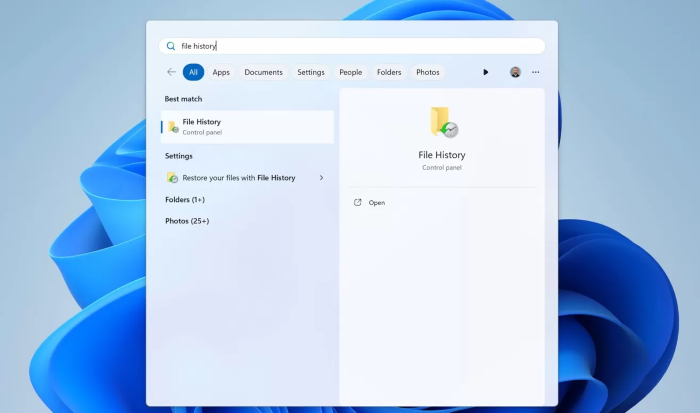The image size is (700, 413).
Task: Go back with the left arrow icon
Action: point(171,72)
